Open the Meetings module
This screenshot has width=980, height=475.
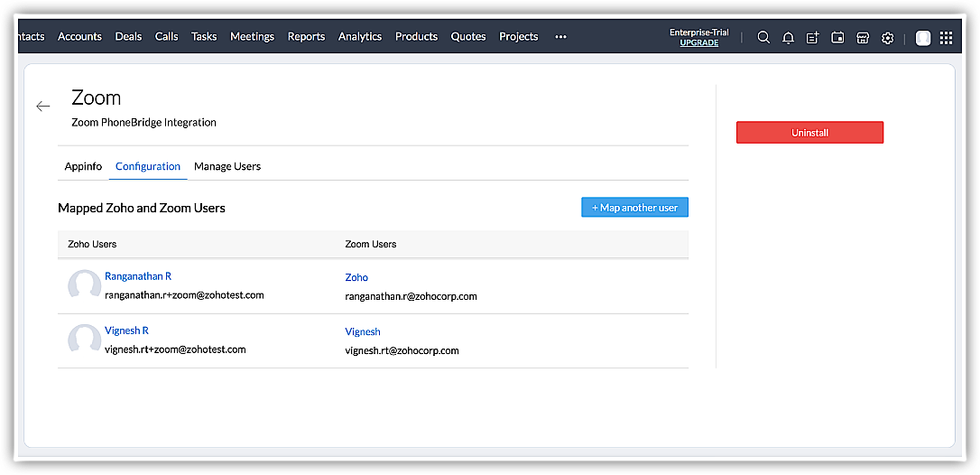point(252,36)
